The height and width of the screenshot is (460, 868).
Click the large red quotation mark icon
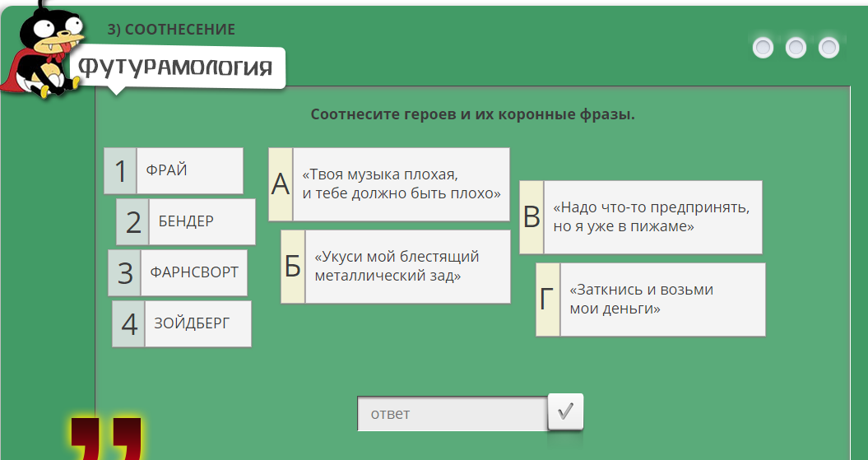pyautogui.click(x=106, y=439)
